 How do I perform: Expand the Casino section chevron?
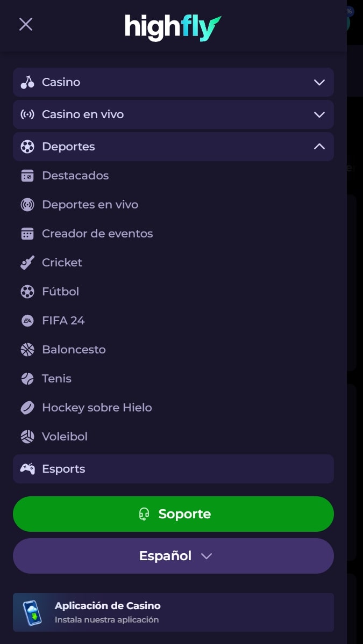coord(319,82)
